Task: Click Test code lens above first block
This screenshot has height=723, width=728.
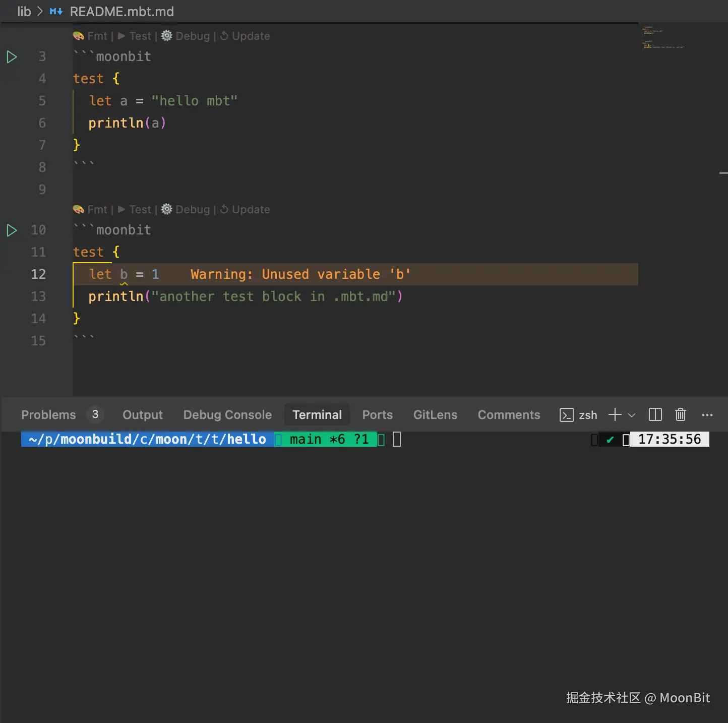Action: coord(135,36)
